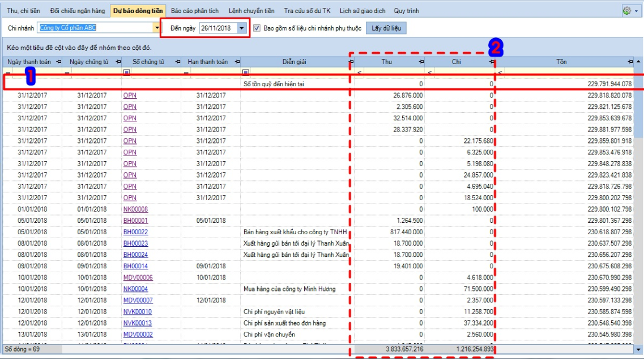
Task: Open voucher link MDV00006
Action: (x=138, y=277)
